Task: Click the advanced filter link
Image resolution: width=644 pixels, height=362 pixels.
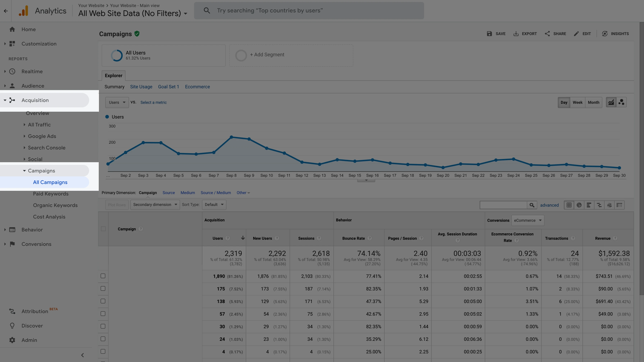Action: [x=549, y=205]
